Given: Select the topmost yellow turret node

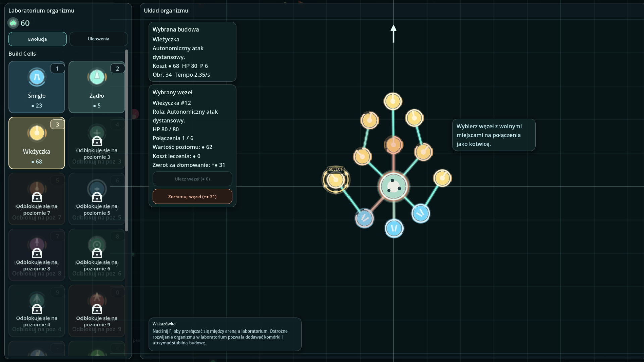Looking at the screenshot, I should pos(393,101).
